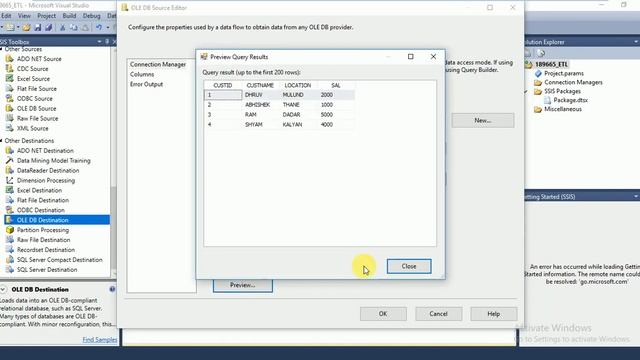This screenshot has height=360, width=640.
Task: Select Dimension Processing icon
Action: (9, 180)
